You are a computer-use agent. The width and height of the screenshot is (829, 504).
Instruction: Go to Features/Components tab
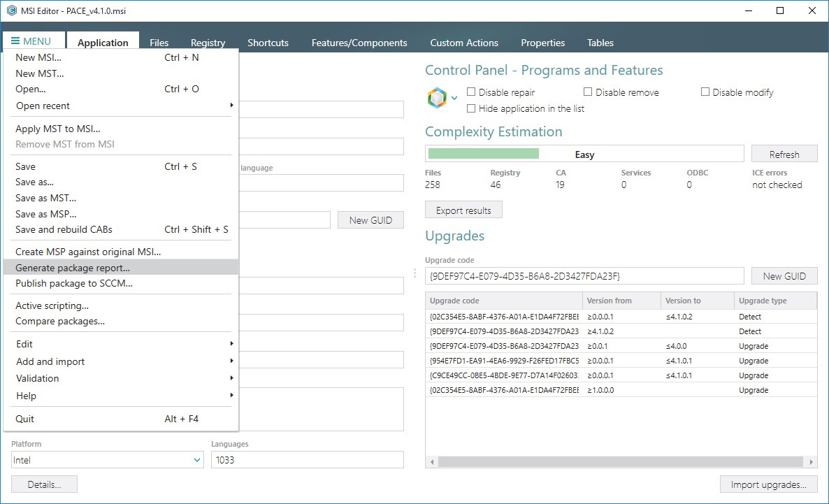pos(359,43)
